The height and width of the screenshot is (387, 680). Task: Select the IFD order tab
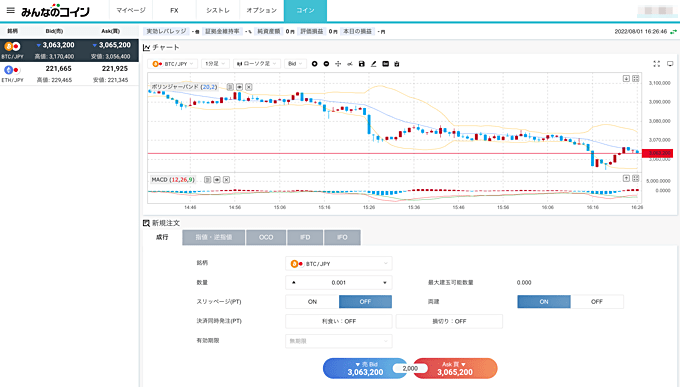pos(305,237)
